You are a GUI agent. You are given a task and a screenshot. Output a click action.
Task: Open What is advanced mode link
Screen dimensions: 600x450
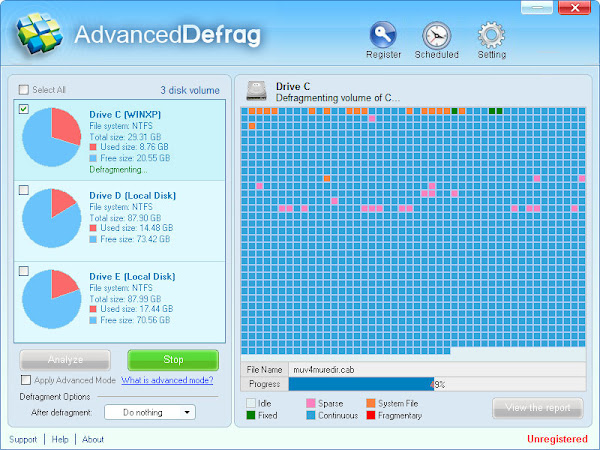tap(167, 380)
